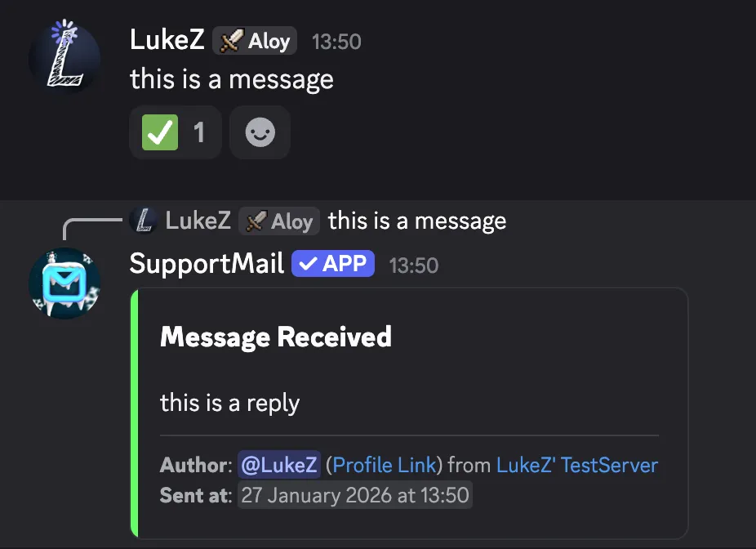Open the SupportMail bot avatar
The height and width of the screenshot is (549, 756).
64,283
